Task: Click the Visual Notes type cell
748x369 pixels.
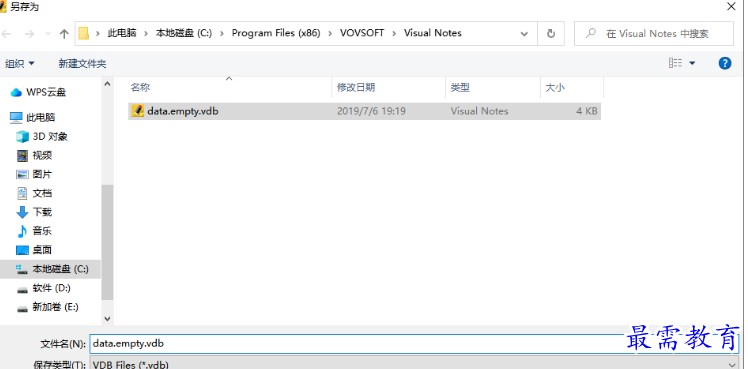Action: tap(479, 111)
